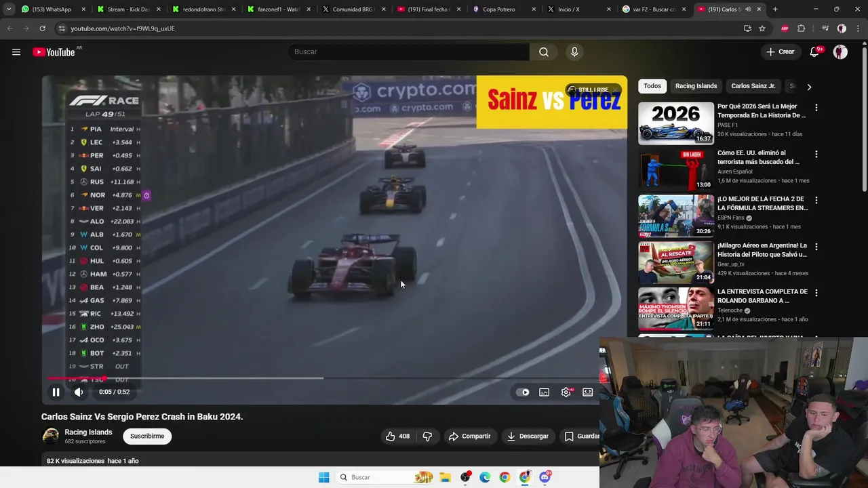Click the search magnifier button
868x488 pixels.
point(544,52)
